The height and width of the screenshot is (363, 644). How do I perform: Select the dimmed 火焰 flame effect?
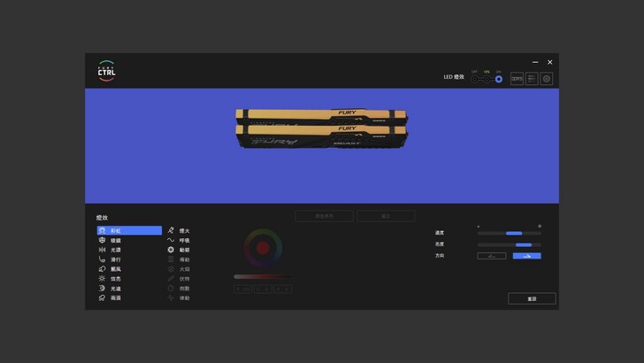179,269
